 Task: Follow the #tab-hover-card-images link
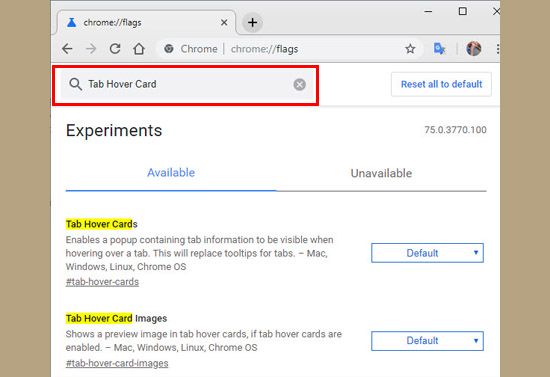coord(117,363)
